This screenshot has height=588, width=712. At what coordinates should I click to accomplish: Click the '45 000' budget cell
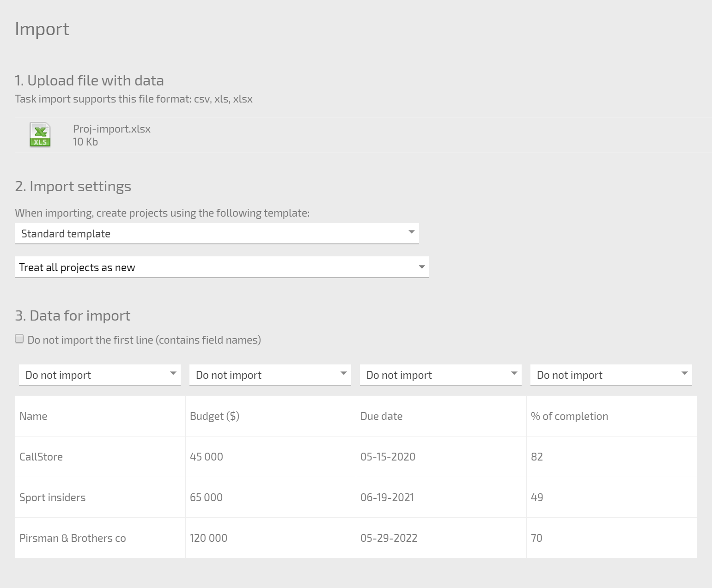coord(271,457)
